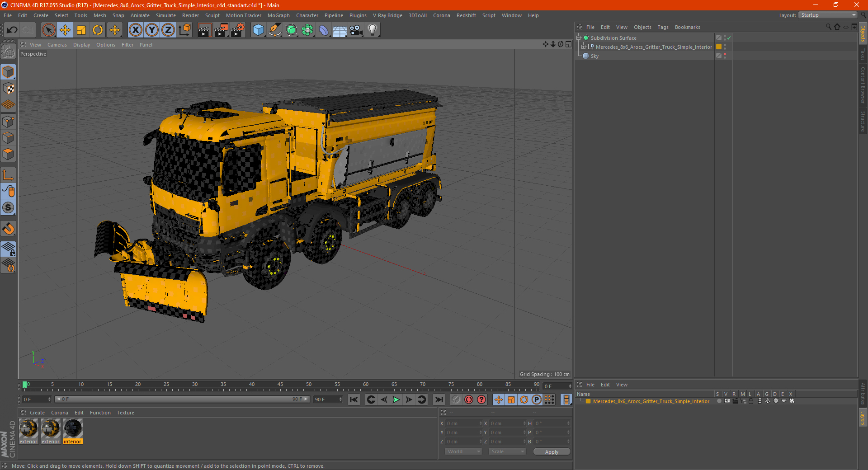Open viewport Cameras menu
Screen dimensions: 868x470
57,45
